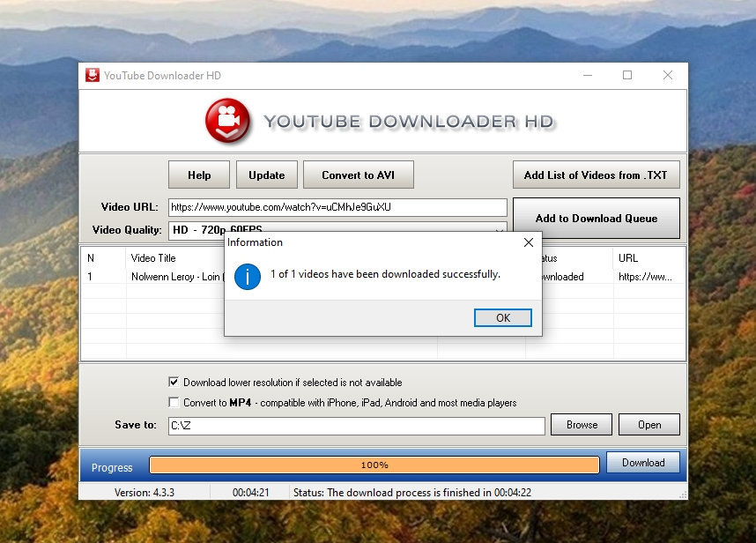Click the Downloaded status cell
The image size is (756, 543).
pos(563,277)
